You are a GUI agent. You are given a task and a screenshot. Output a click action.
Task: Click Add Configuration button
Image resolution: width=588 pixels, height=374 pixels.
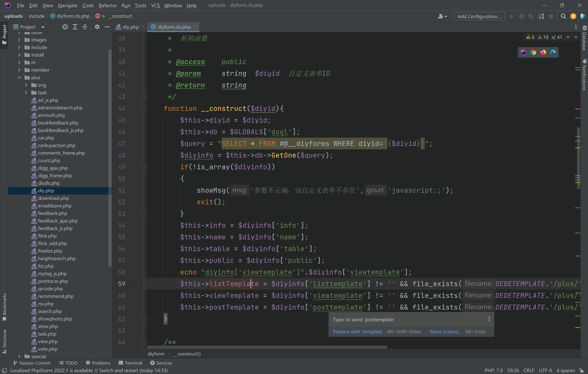(x=479, y=16)
